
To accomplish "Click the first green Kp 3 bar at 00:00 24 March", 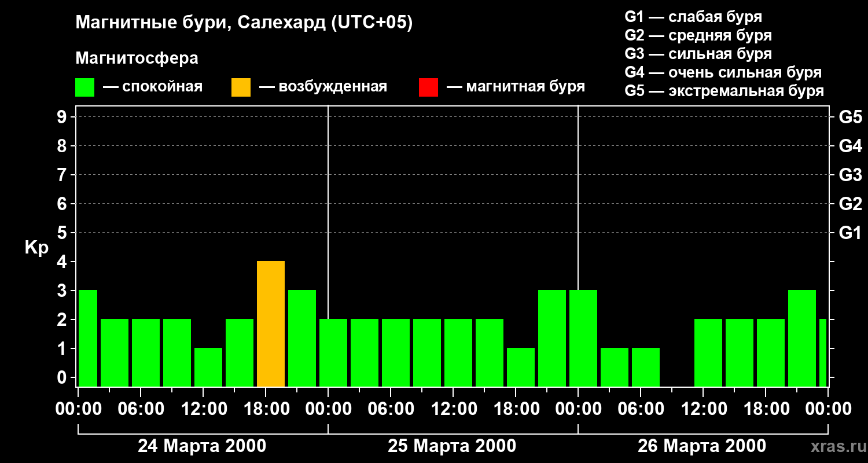I will (x=88, y=338).
